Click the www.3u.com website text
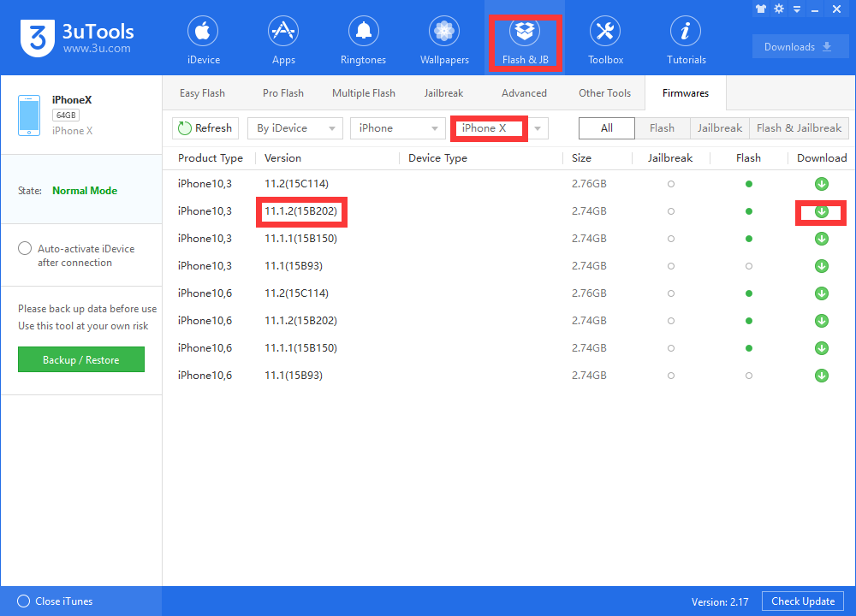Viewport: 856px width, 616px height. [x=97, y=49]
